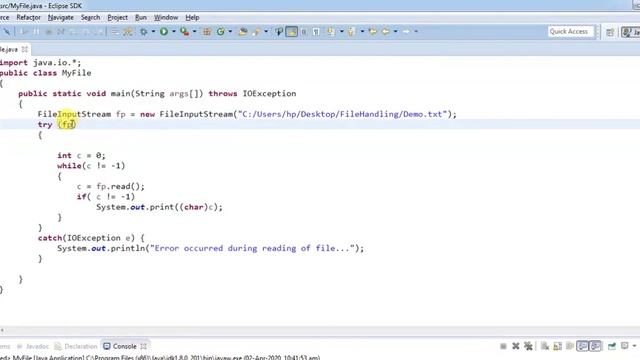Viewport: 640px width, 360px height.
Task: Open the Debug dropdown arrow
Action: click(x=153, y=31)
